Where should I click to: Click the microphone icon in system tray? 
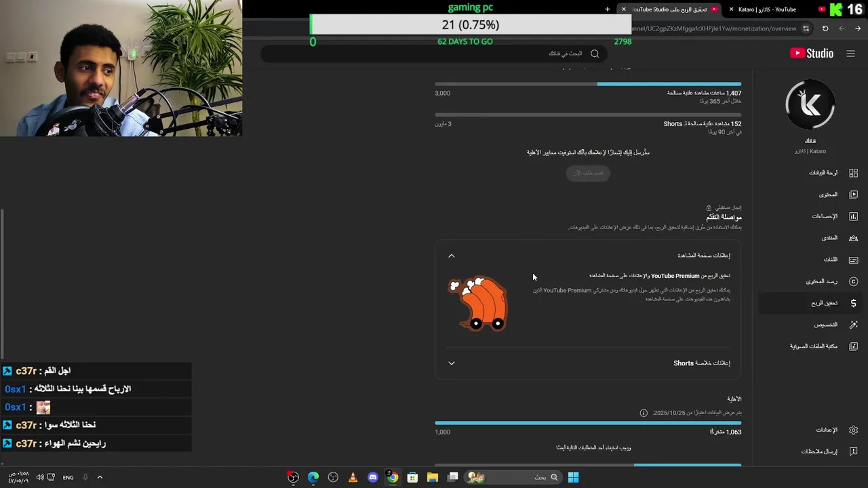coord(85,477)
